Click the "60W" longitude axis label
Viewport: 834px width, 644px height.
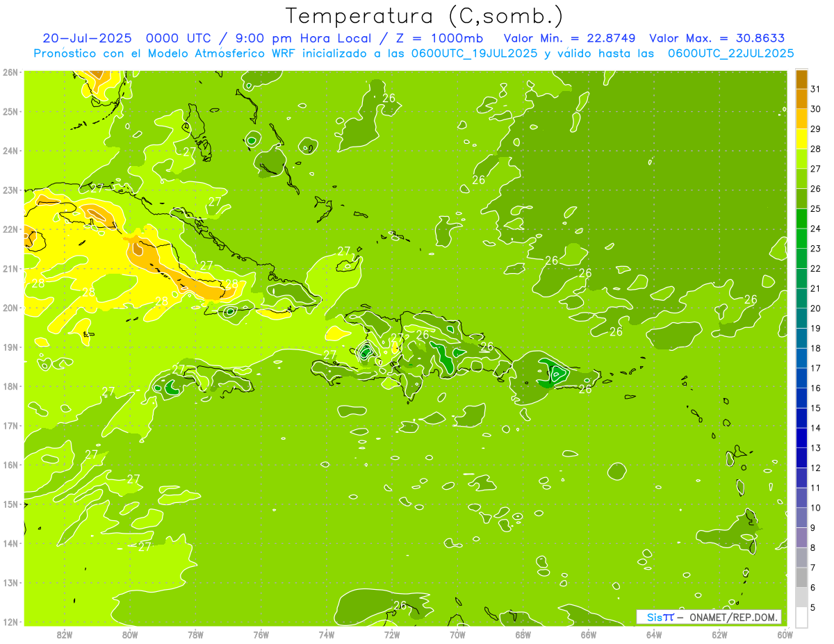(x=785, y=634)
